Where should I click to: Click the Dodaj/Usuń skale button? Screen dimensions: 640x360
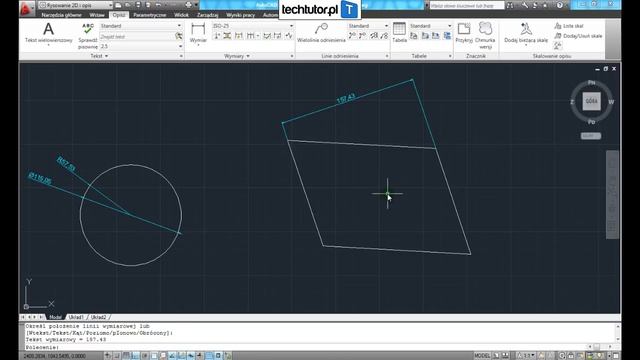click(578, 36)
